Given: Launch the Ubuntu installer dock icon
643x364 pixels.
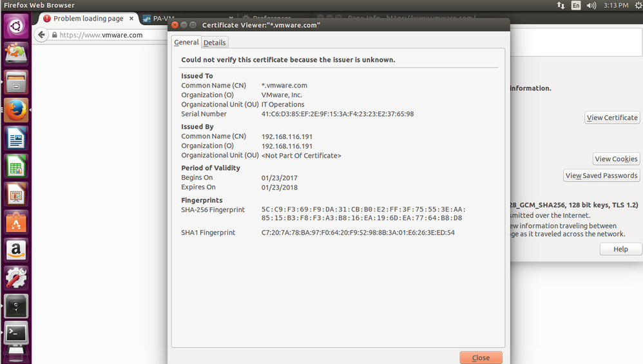Looking at the screenshot, I should (16, 54).
